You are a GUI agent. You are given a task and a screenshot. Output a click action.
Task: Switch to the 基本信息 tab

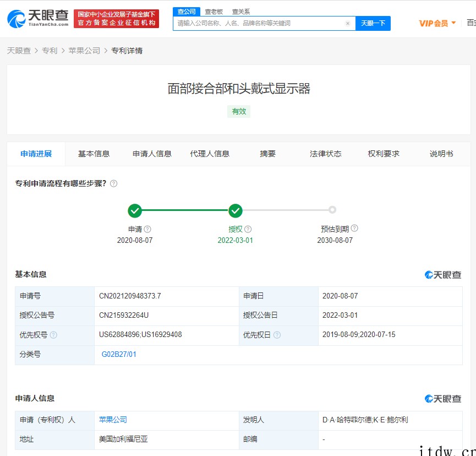coord(94,154)
